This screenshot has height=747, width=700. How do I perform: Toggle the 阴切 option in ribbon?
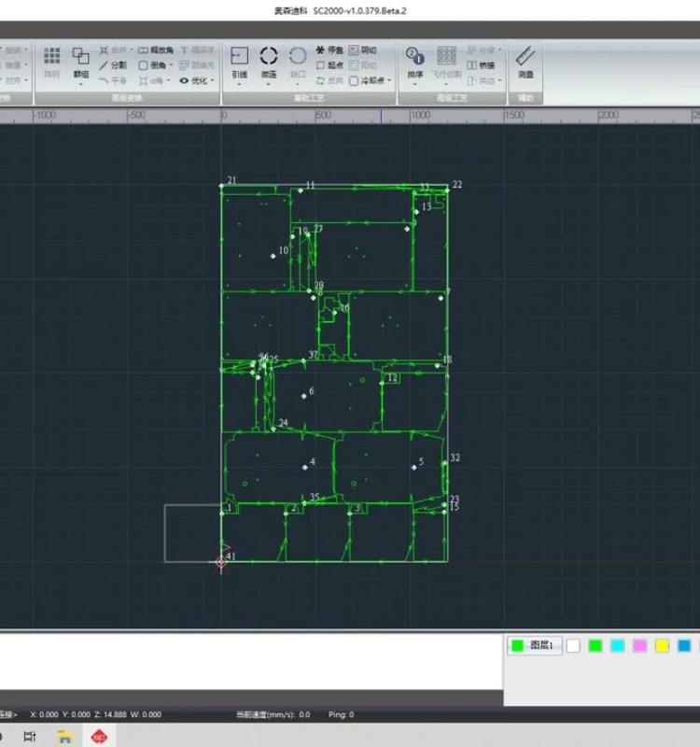[363, 50]
